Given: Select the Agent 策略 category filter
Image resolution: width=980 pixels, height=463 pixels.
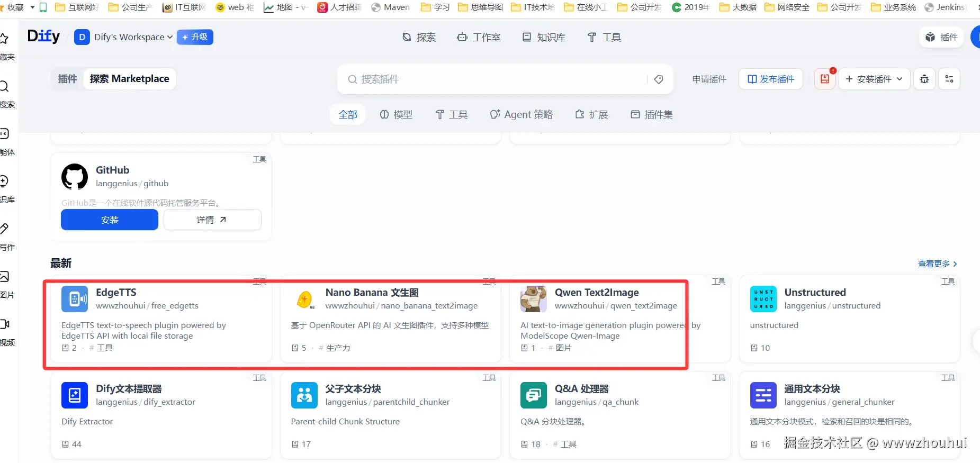Looking at the screenshot, I should coord(522,115).
